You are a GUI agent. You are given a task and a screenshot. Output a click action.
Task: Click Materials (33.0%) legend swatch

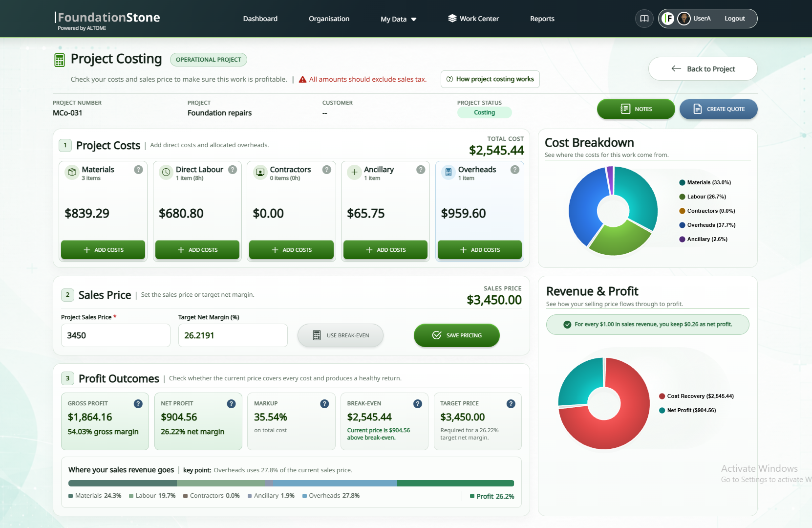(x=682, y=182)
